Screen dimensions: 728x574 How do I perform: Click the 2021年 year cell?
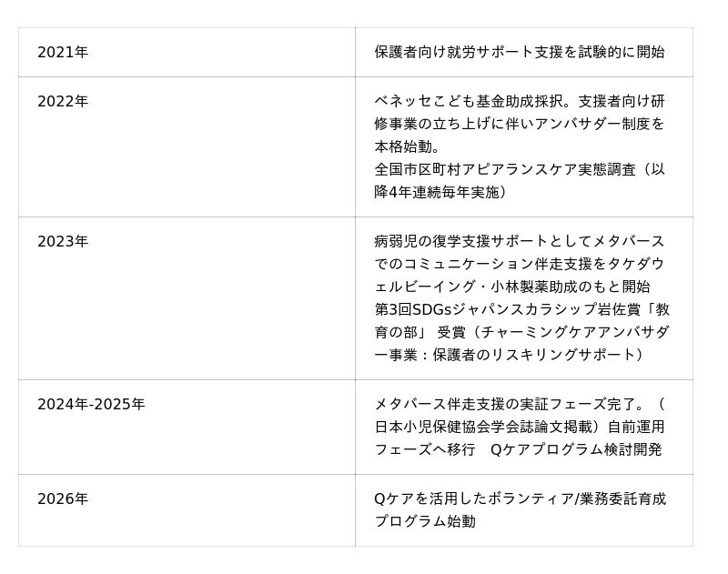63,52
